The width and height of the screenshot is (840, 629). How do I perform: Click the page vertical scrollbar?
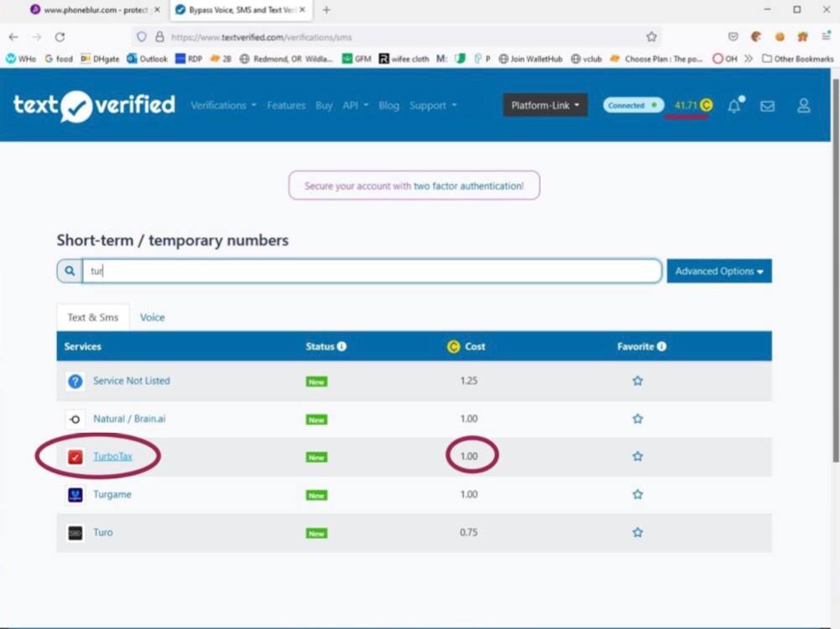pos(835,270)
